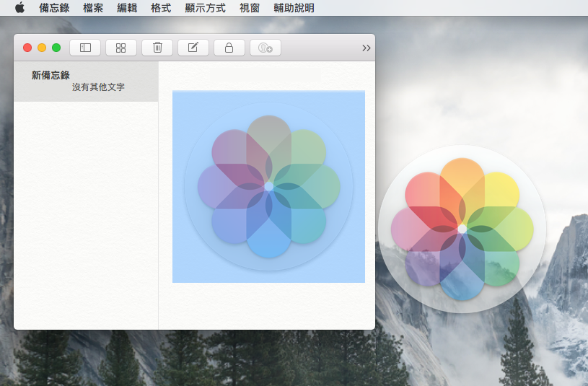
Task: Open the 視窗 menu
Action: click(250, 8)
